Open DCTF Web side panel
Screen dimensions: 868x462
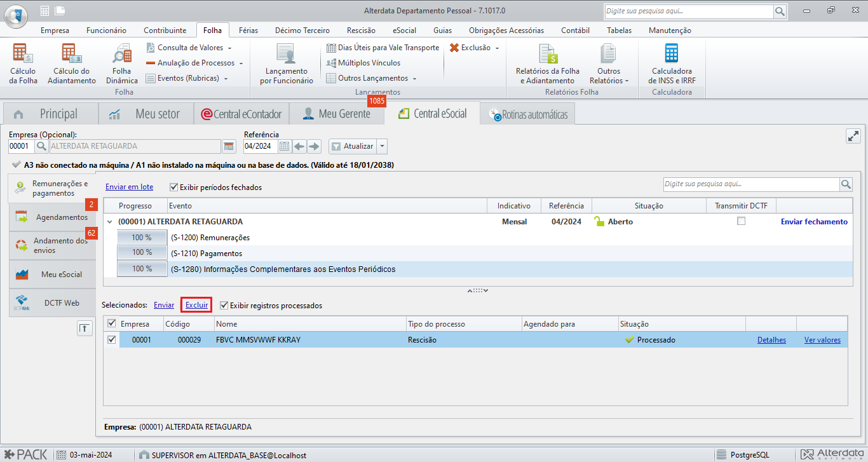(51, 303)
